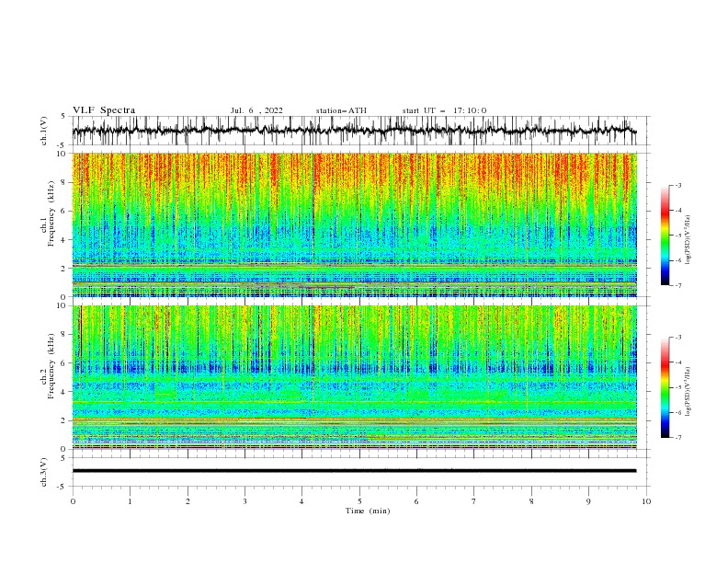
Task: Click the ch.3 voltage trace panel
Action: [x=360, y=472]
